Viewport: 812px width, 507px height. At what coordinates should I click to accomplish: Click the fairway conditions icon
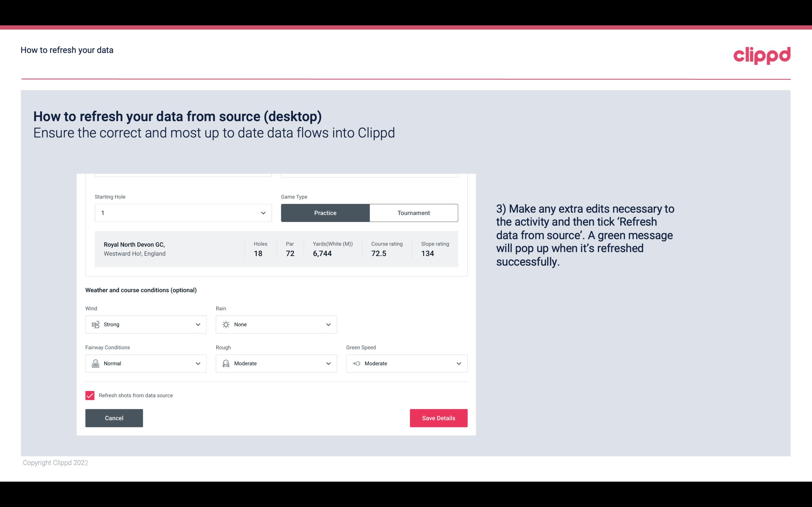95,363
